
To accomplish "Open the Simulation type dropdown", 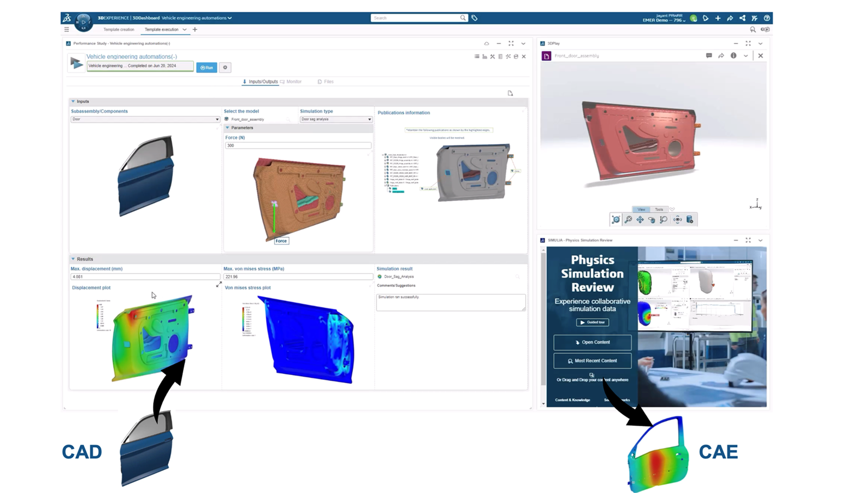I will pyautogui.click(x=336, y=119).
